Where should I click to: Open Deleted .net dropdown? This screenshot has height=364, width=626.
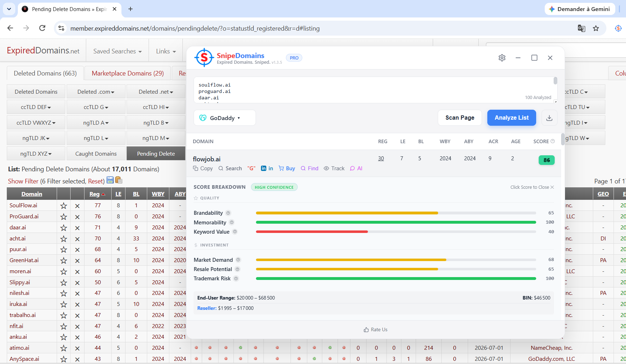156,92
